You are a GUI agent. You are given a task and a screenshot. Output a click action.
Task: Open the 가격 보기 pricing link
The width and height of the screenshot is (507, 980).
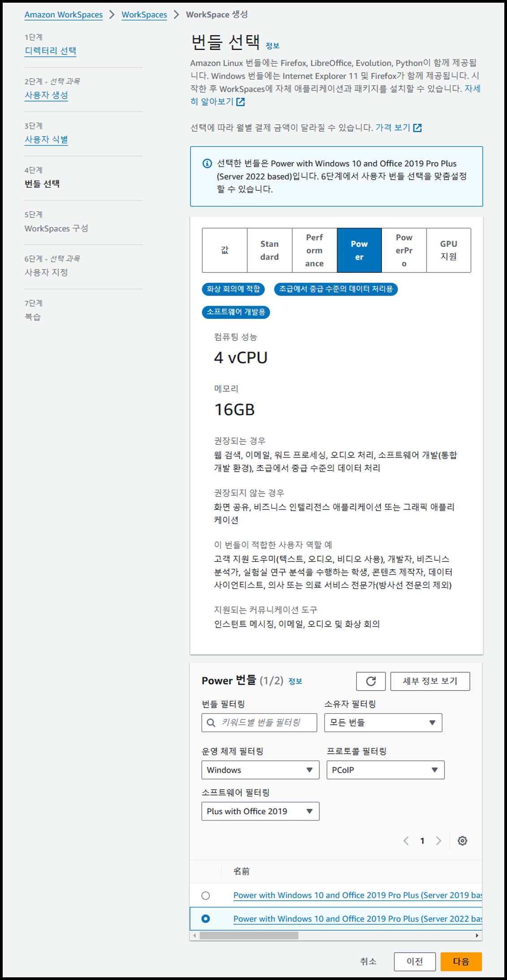[x=393, y=128]
